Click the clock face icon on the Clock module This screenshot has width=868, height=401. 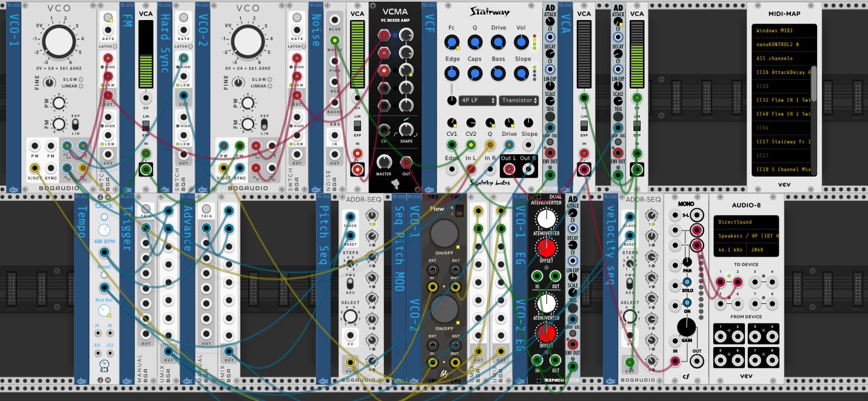[x=104, y=229]
